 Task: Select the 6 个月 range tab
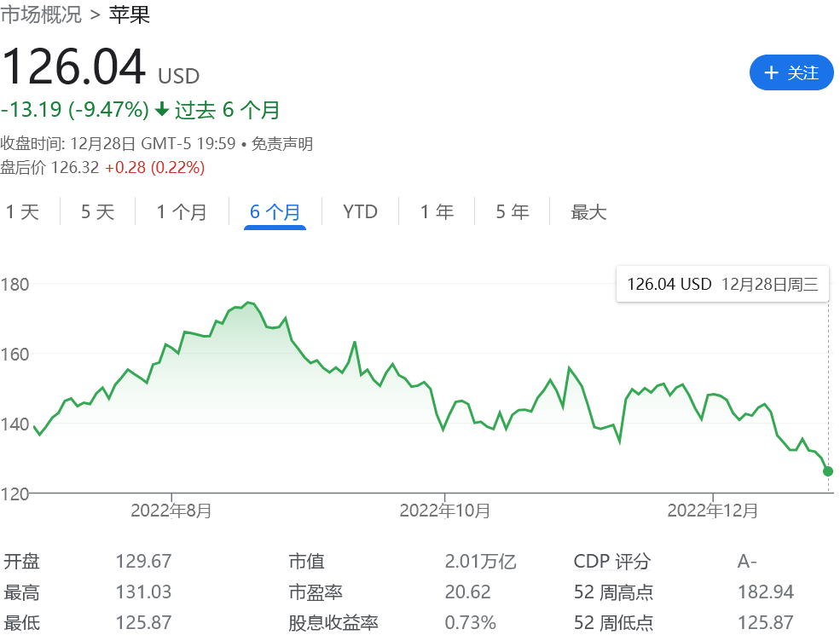point(275,212)
